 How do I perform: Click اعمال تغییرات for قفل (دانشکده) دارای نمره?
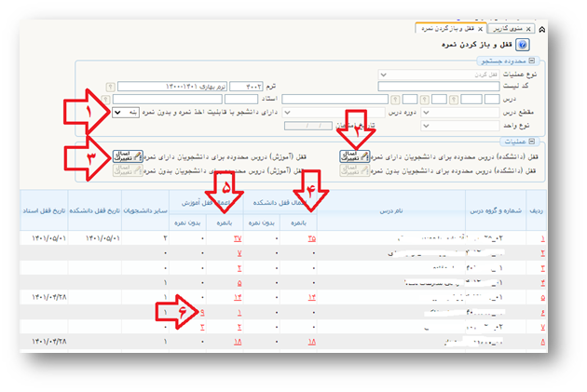[x=353, y=155]
